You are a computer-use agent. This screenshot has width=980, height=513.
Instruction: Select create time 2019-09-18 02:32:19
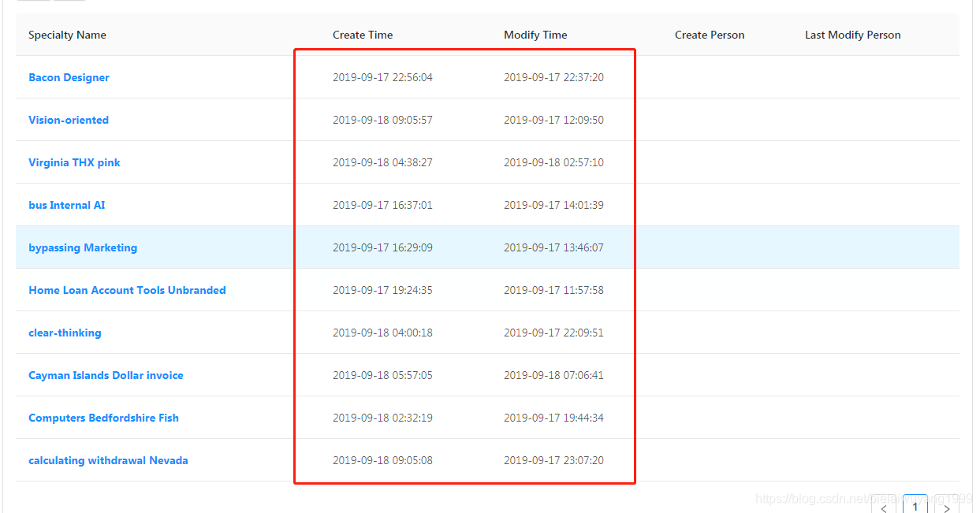[x=382, y=418]
